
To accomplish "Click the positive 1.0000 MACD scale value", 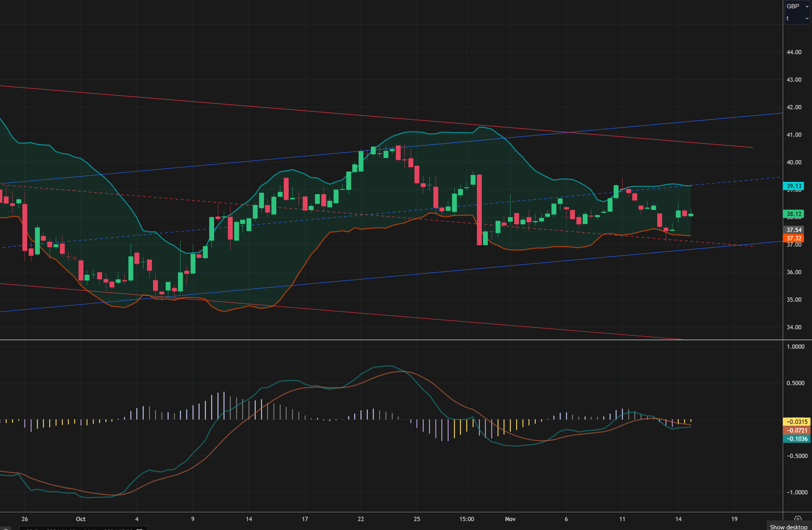I will [796, 347].
